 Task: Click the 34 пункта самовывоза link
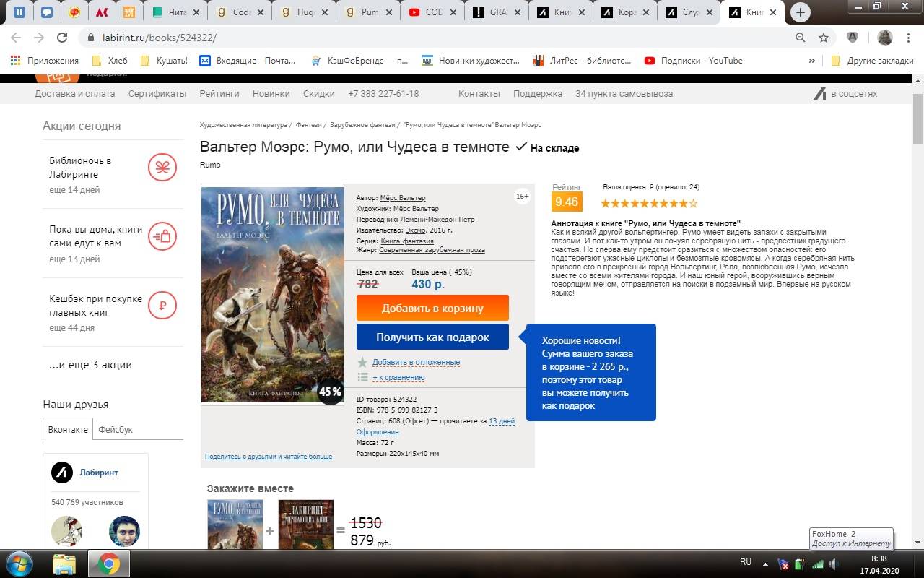click(624, 94)
